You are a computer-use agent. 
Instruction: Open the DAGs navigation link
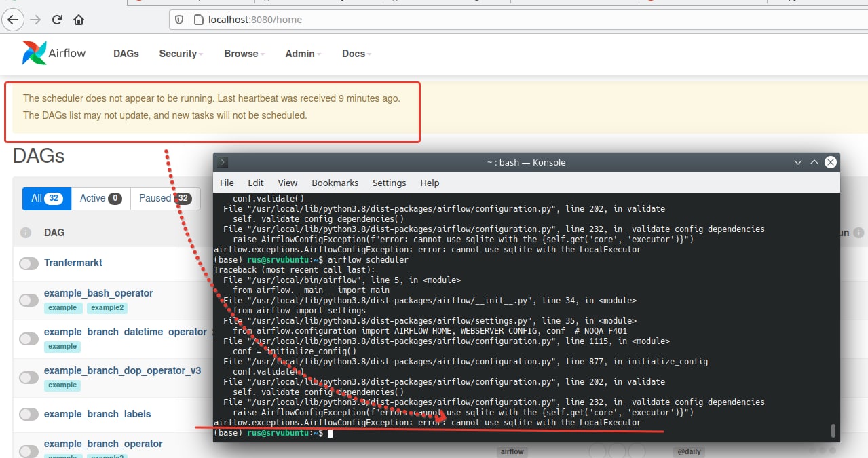coord(126,54)
